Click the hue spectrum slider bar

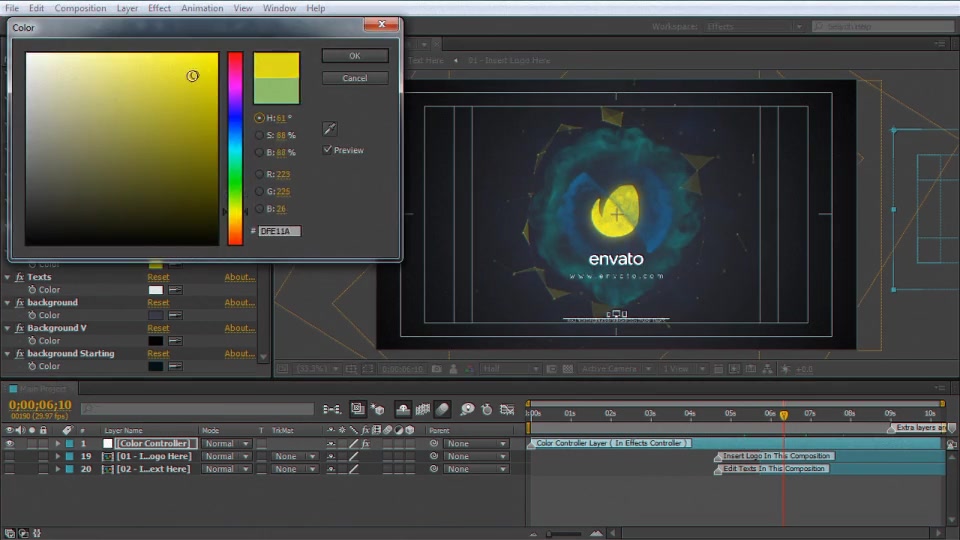pyautogui.click(x=235, y=149)
